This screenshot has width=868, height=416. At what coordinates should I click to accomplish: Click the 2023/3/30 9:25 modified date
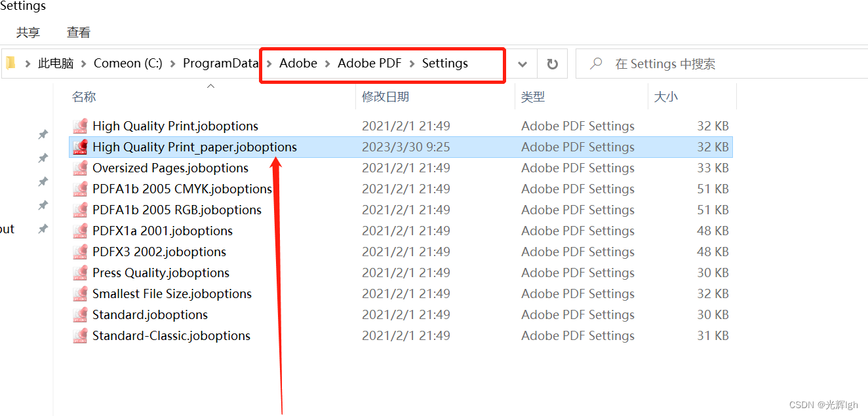point(406,147)
